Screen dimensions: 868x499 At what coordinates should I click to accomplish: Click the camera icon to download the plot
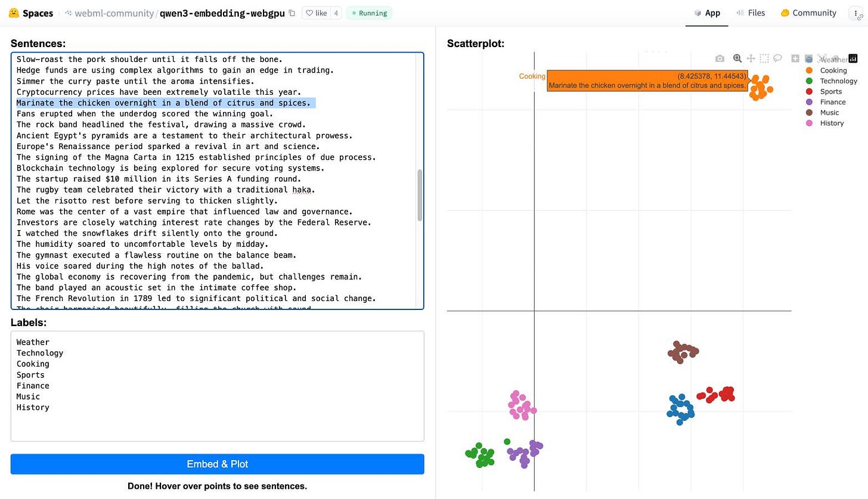point(720,58)
